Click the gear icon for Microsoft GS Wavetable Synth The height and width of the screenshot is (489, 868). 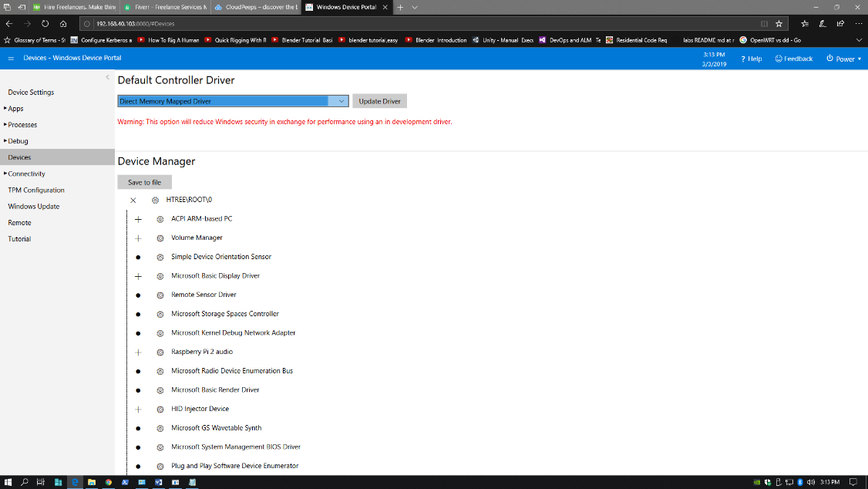click(x=160, y=429)
